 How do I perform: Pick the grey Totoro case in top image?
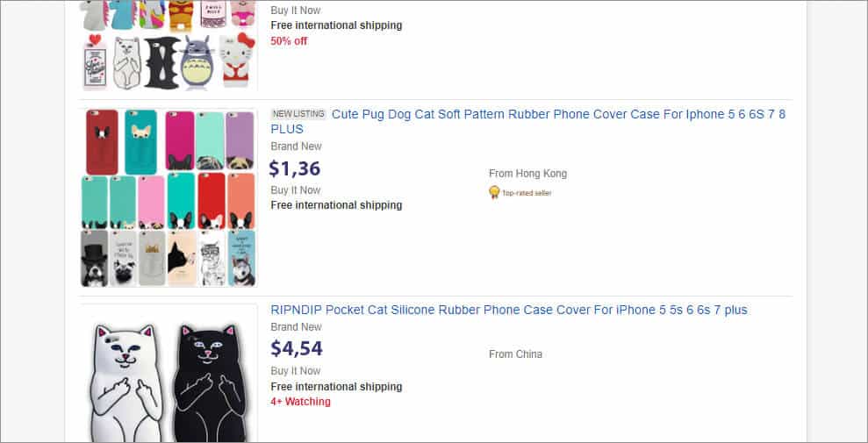coord(197,63)
